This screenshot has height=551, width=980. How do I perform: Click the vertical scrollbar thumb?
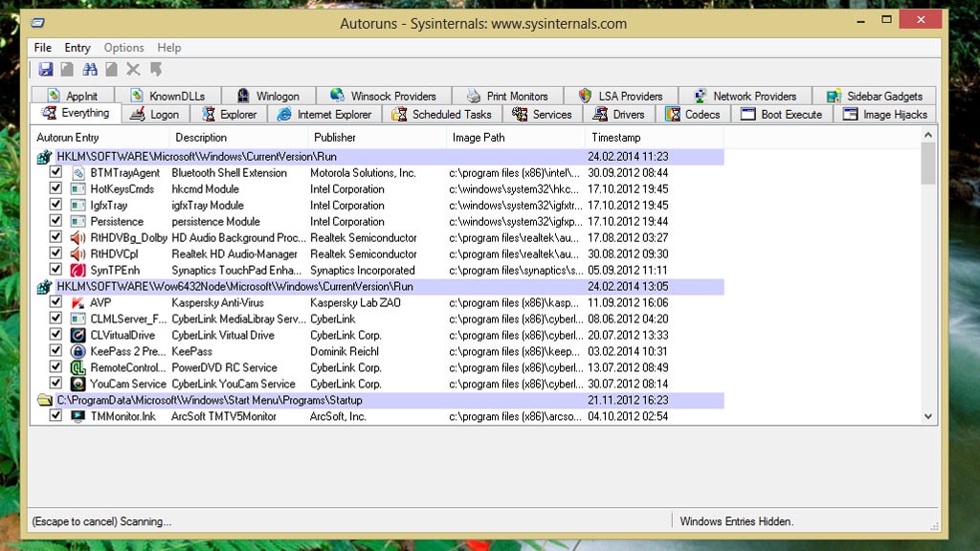pyautogui.click(x=928, y=164)
